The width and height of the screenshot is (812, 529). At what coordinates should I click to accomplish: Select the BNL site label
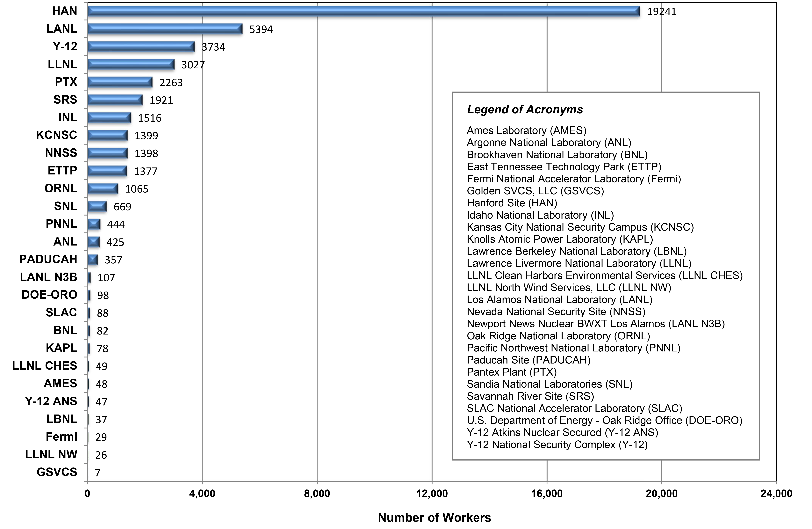[x=65, y=330]
